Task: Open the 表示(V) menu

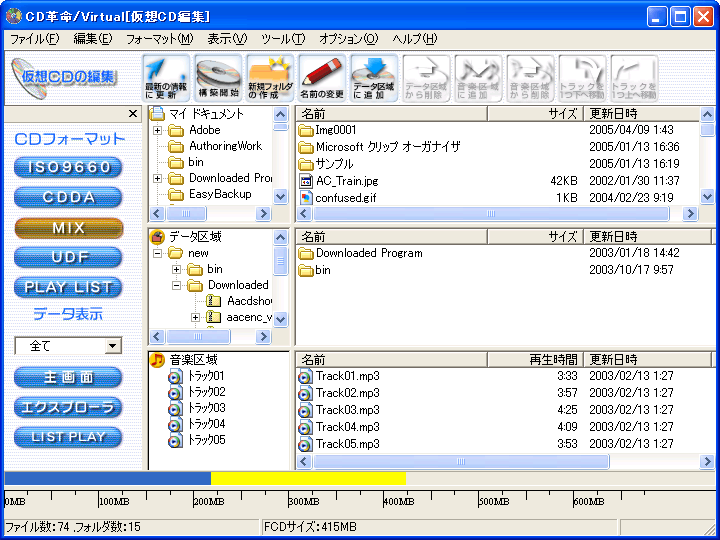Action: 227,39
